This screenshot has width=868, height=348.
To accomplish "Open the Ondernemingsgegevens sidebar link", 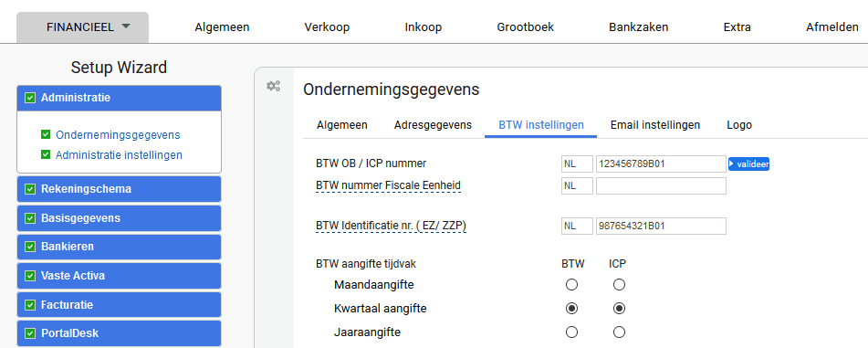I will (118, 134).
